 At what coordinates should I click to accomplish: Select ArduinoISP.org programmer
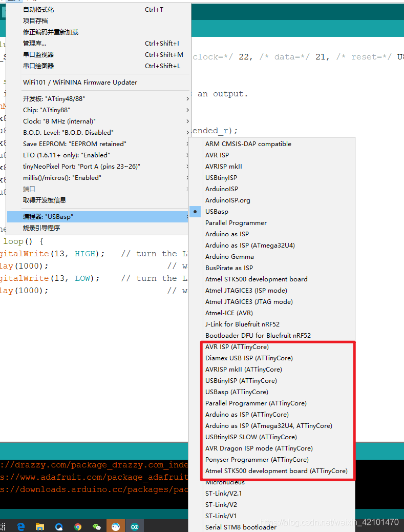click(272, 200)
